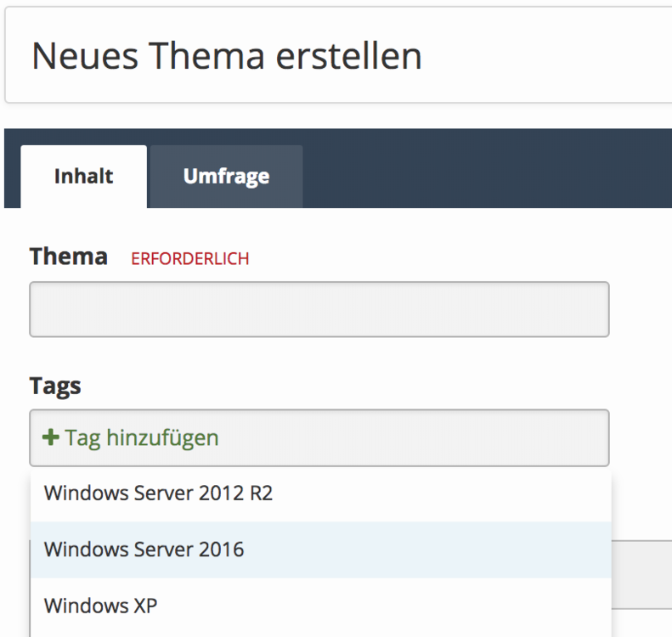Click the 'Neues Thema erstellen' page heading
672x637 pixels.
(x=226, y=56)
